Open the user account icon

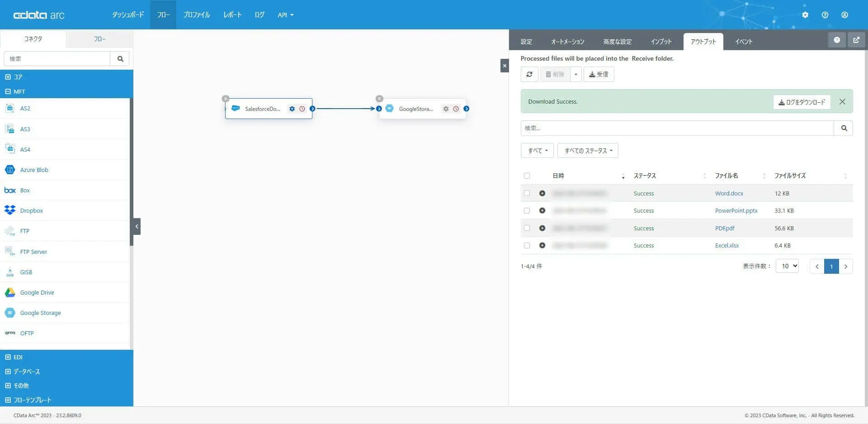tap(844, 15)
